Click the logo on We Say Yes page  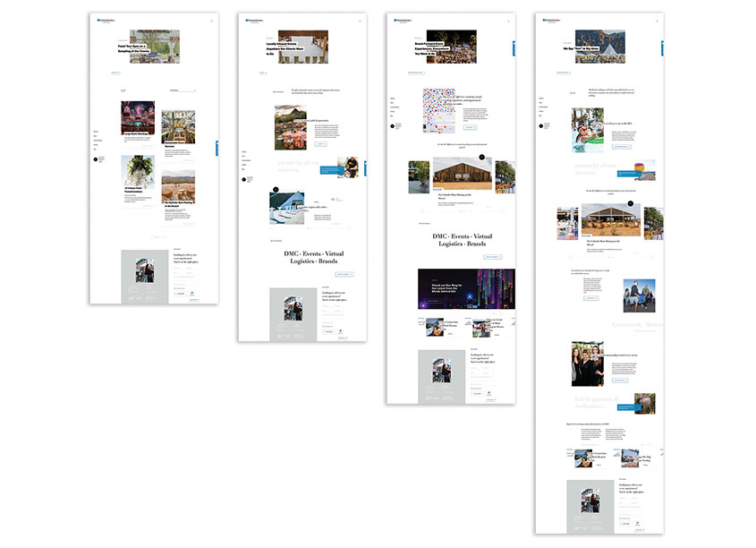coord(552,21)
